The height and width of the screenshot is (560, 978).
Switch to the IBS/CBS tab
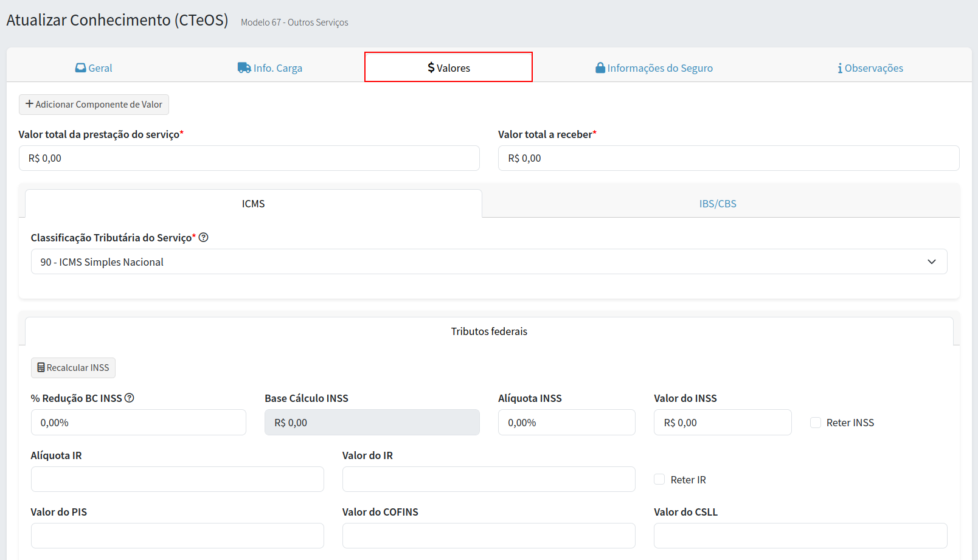(718, 204)
